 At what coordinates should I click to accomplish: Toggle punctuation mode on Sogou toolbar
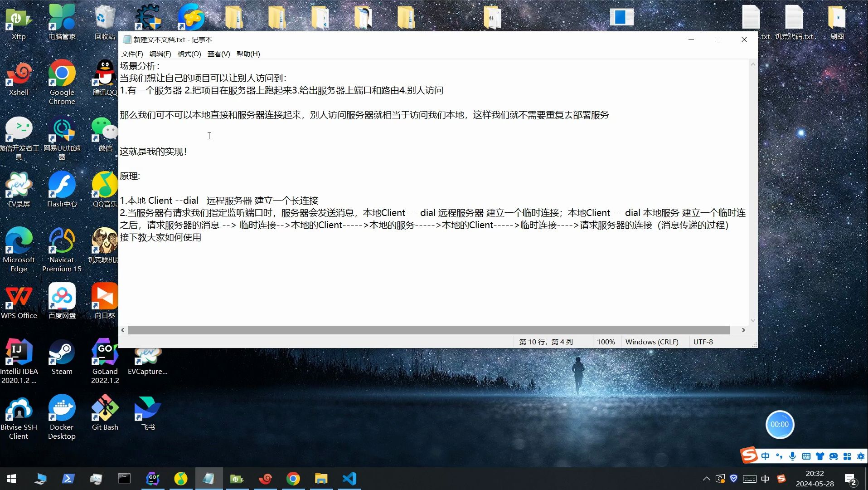[778, 456]
